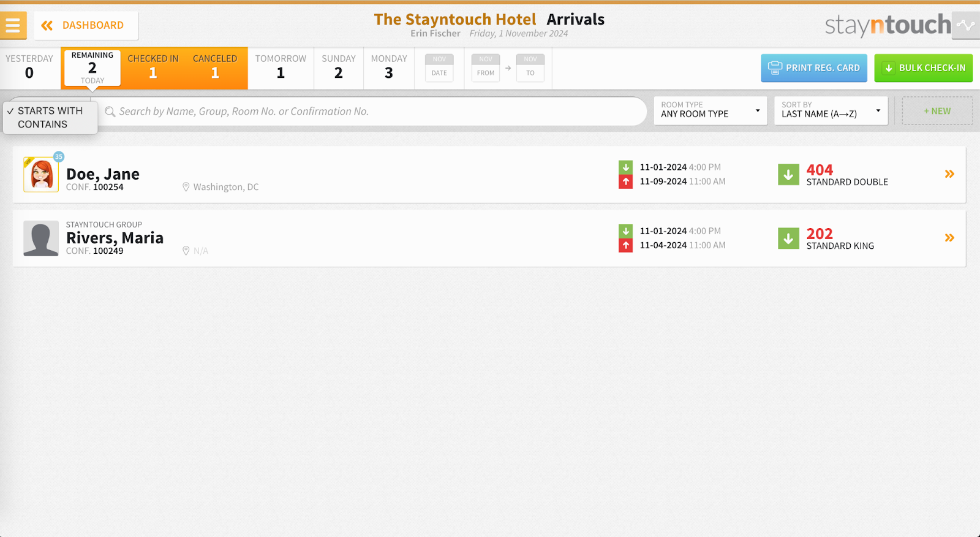980x537 pixels.
Task: Click Standard Double room type text
Action: 847,182
